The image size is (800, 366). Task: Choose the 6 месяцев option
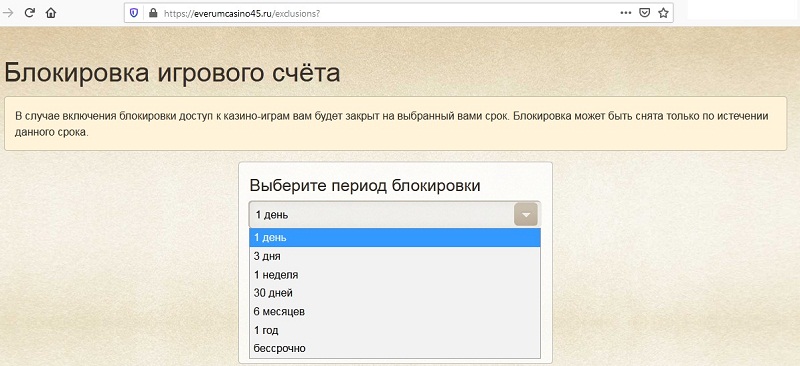[x=394, y=311]
